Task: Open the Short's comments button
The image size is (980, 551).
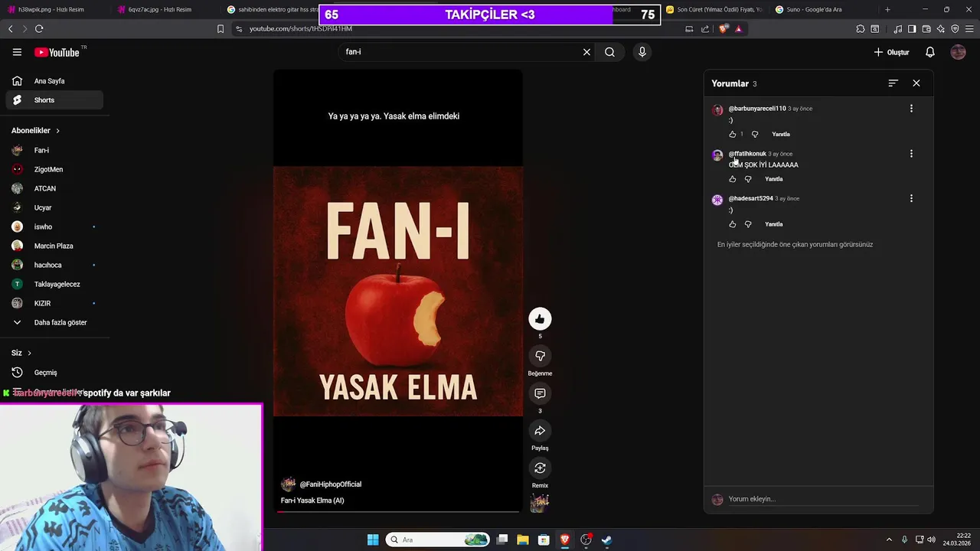Action: point(540,393)
